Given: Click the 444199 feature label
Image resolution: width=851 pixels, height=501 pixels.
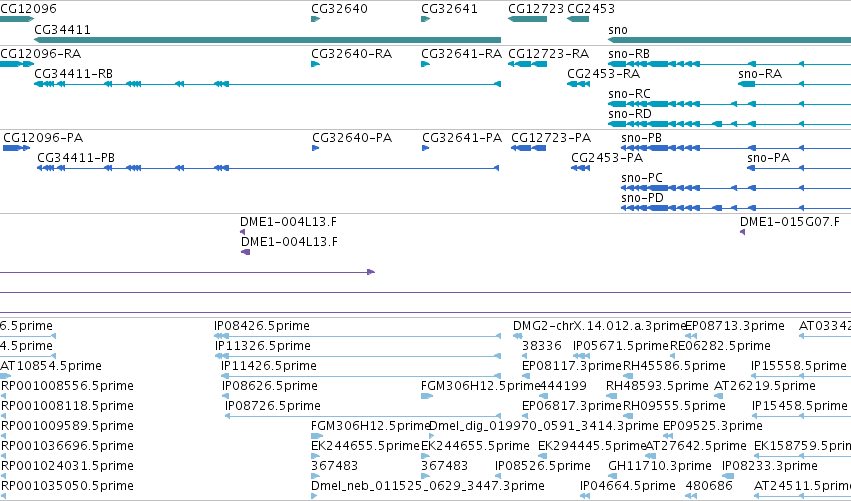Looking at the screenshot, I should coord(564,386).
